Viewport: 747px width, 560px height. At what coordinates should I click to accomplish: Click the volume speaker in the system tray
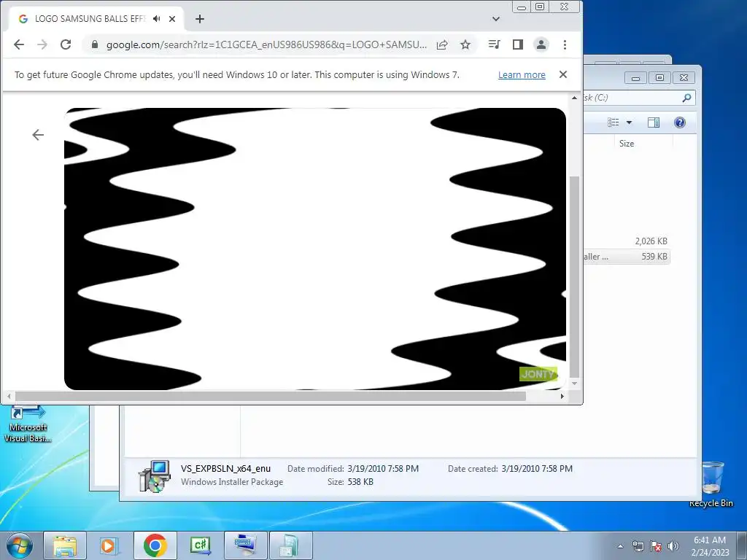pos(673,546)
